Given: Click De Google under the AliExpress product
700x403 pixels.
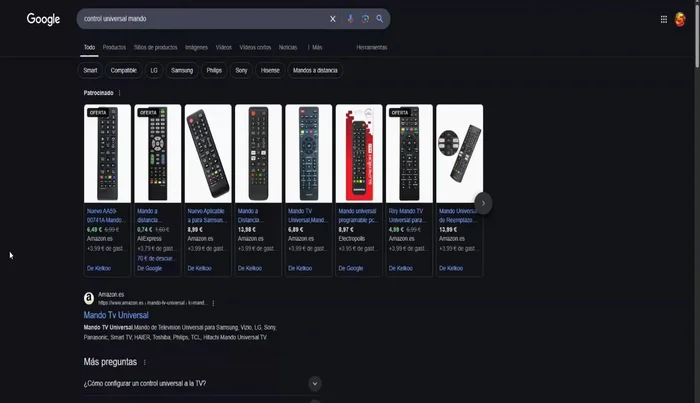Looking at the screenshot, I should tap(150, 268).
